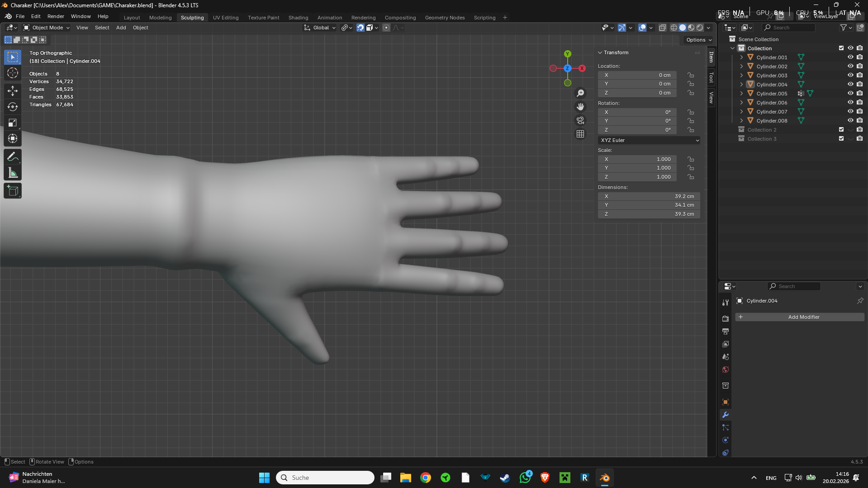
Task: Click the Scale X value field
Action: (x=637, y=159)
